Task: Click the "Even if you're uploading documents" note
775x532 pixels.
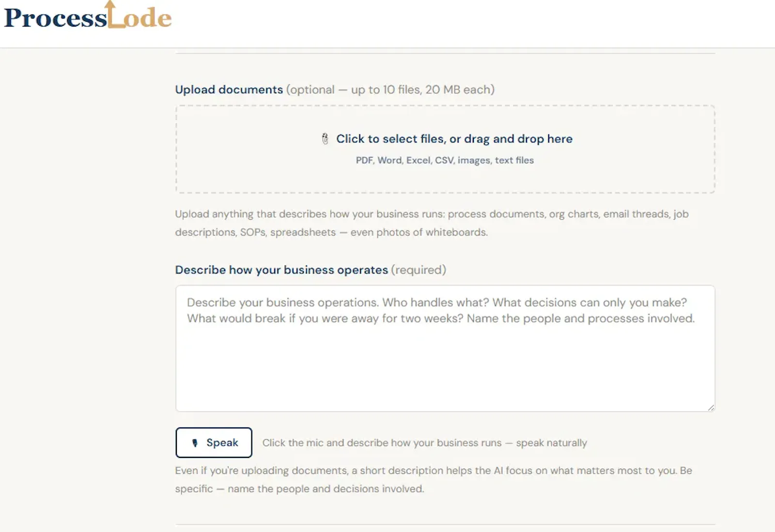Action: tap(434, 480)
